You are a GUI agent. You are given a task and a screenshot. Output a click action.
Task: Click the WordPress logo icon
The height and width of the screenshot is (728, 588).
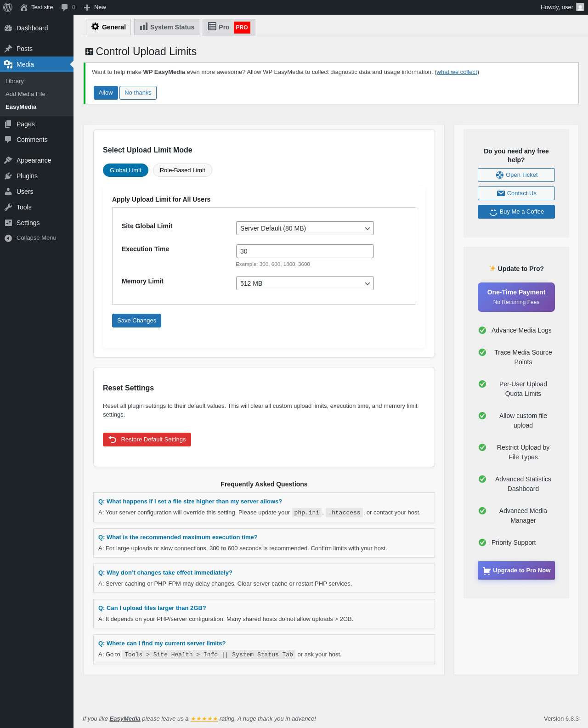(x=8, y=7)
